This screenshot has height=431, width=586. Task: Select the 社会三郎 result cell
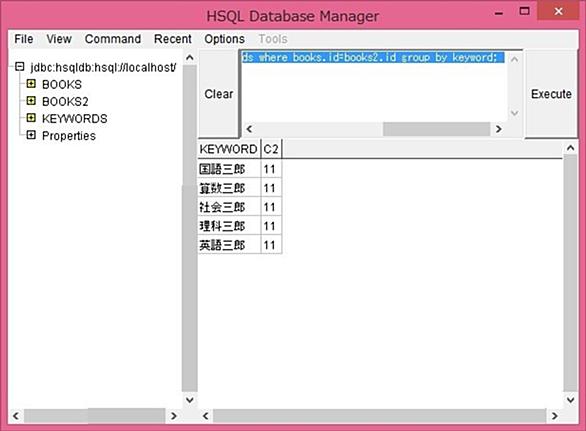(x=229, y=207)
